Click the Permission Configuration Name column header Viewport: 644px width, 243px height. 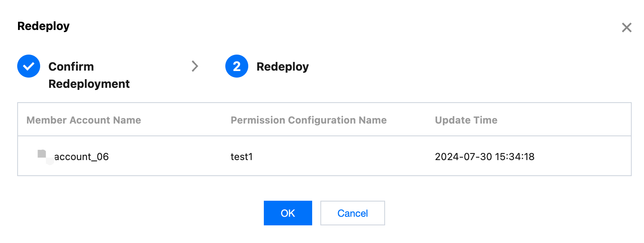tap(308, 120)
